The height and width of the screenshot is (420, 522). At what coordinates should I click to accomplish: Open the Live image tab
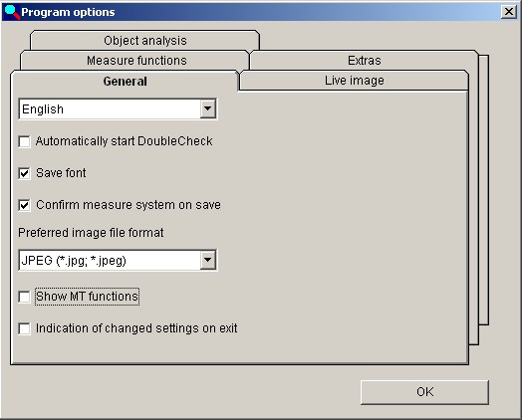pos(355,81)
